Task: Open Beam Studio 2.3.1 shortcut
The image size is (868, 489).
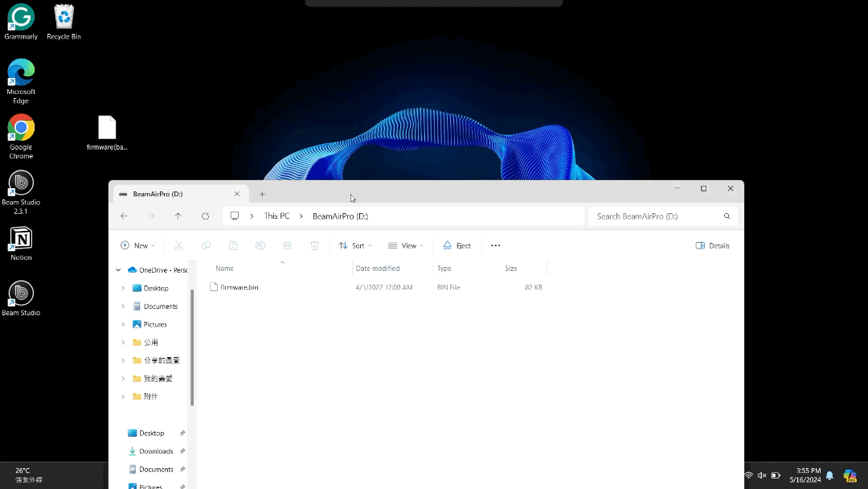Action: coord(21,191)
